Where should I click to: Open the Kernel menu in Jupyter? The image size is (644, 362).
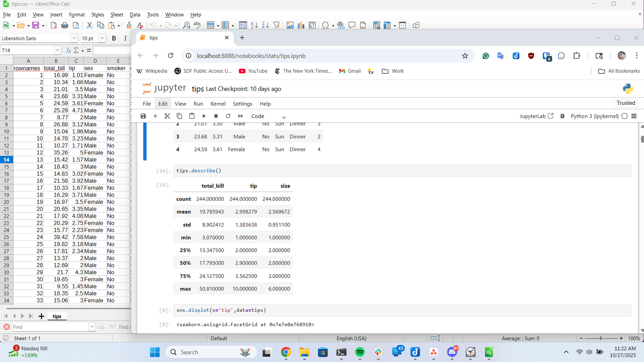pos(218,104)
